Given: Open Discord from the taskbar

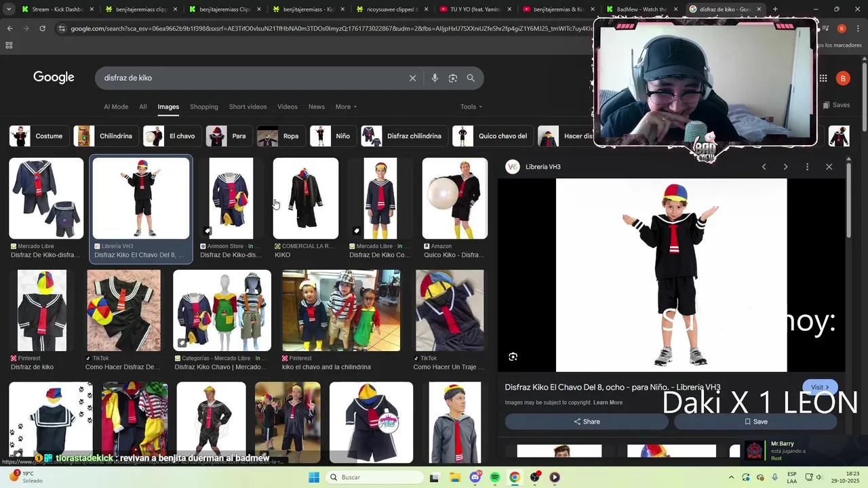Looking at the screenshot, I should pyautogui.click(x=475, y=477).
